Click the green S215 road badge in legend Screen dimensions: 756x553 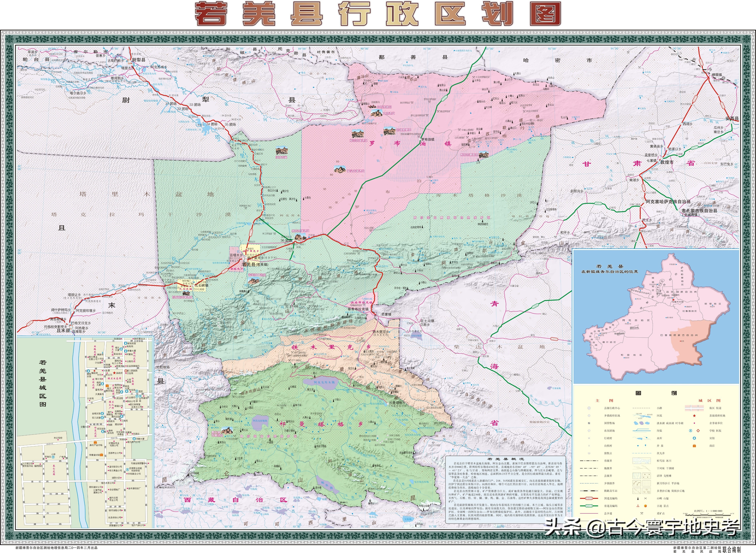coord(589,506)
